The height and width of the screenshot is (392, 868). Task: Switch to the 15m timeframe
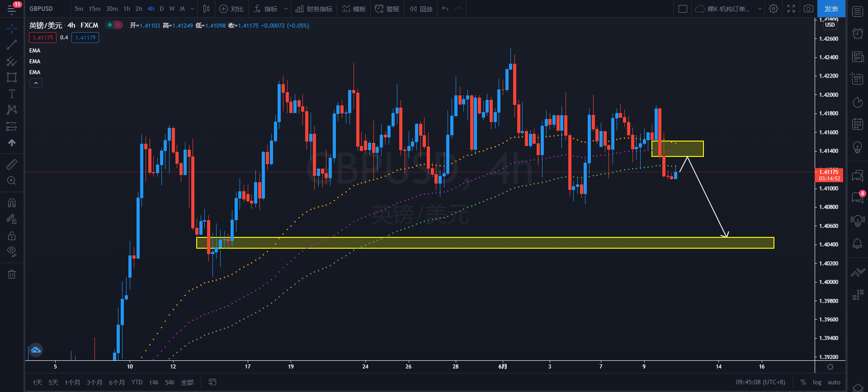pos(94,9)
